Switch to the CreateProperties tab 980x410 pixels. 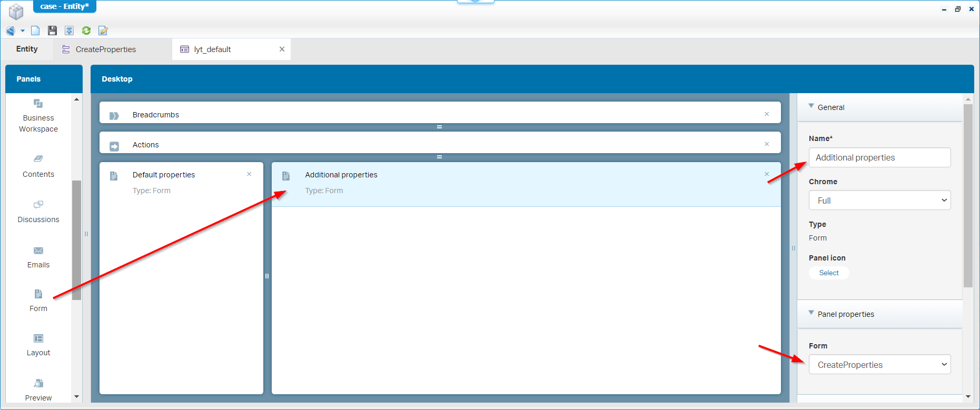click(x=105, y=49)
